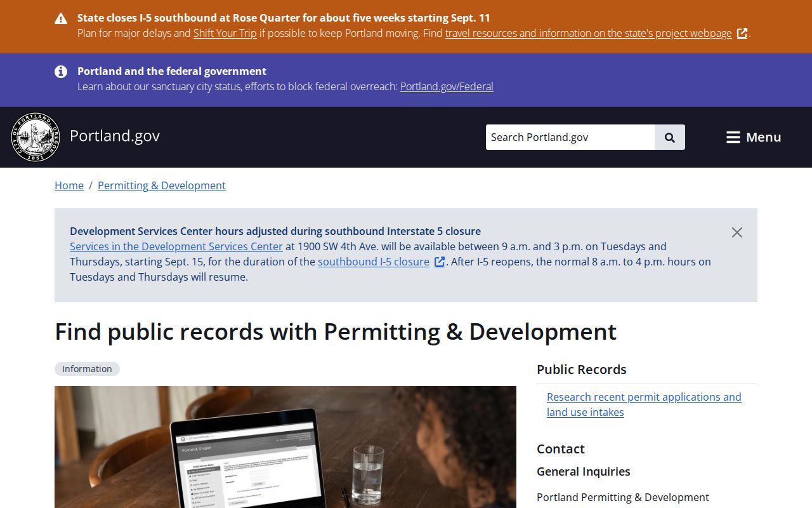Click the Public Records sidebar heading
Viewport: 812px width, 508px height.
pyautogui.click(x=582, y=370)
